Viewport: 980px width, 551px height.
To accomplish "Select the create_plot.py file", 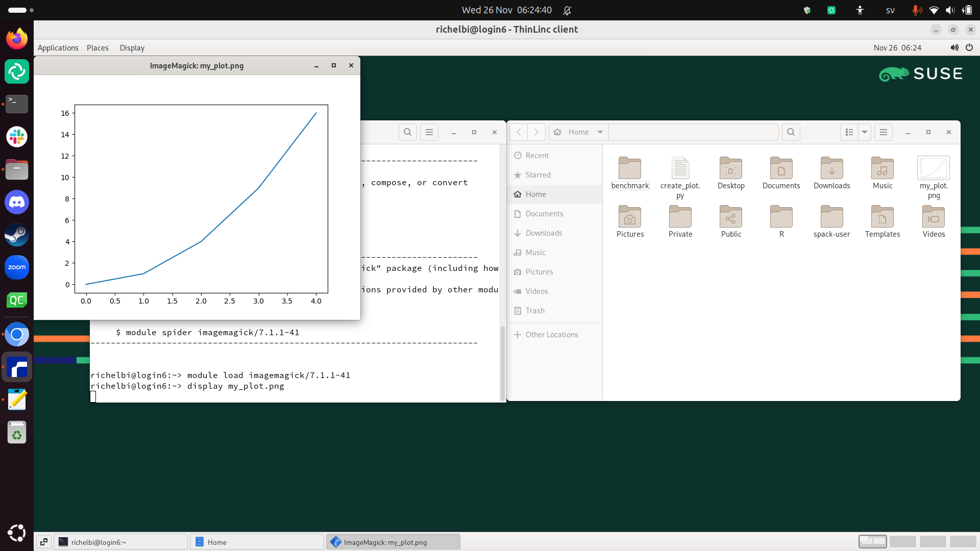I will click(680, 168).
